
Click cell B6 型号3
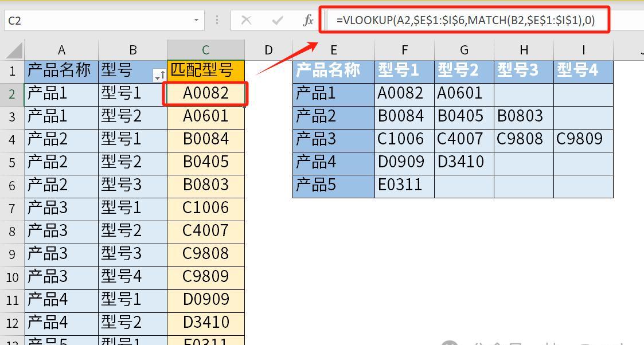[x=133, y=186]
